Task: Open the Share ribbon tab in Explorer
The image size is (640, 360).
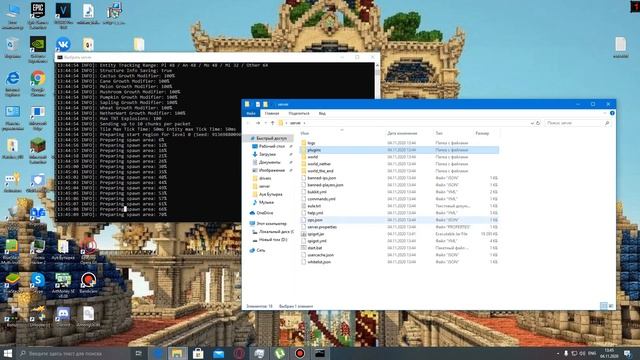Action: (299, 113)
